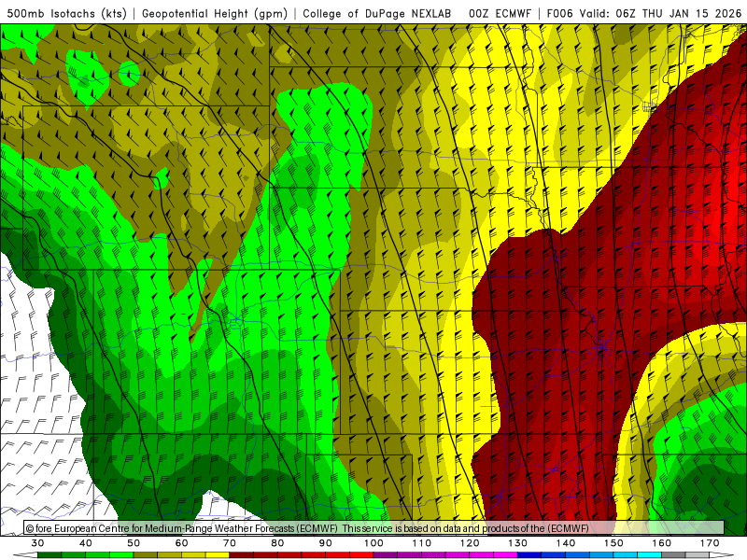747x560 pixels.
Task: Select the 'Valid: 06Z THU JAN 15 2026' text
Action: (x=661, y=13)
